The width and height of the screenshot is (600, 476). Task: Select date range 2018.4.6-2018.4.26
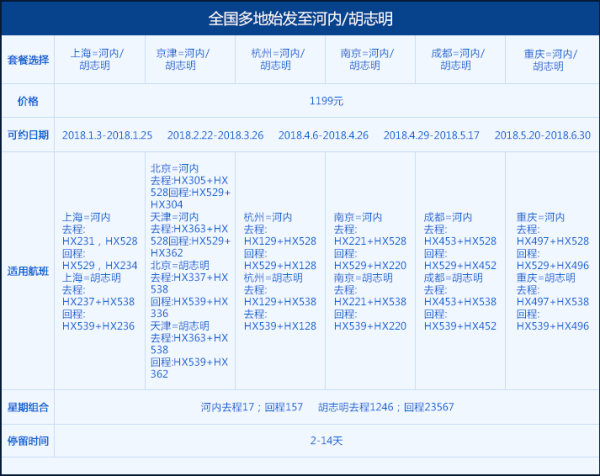point(323,135)
